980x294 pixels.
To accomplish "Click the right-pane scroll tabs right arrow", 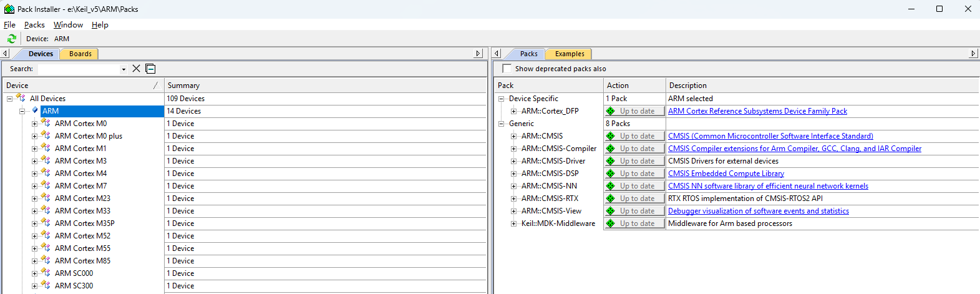I will point(973,54).
